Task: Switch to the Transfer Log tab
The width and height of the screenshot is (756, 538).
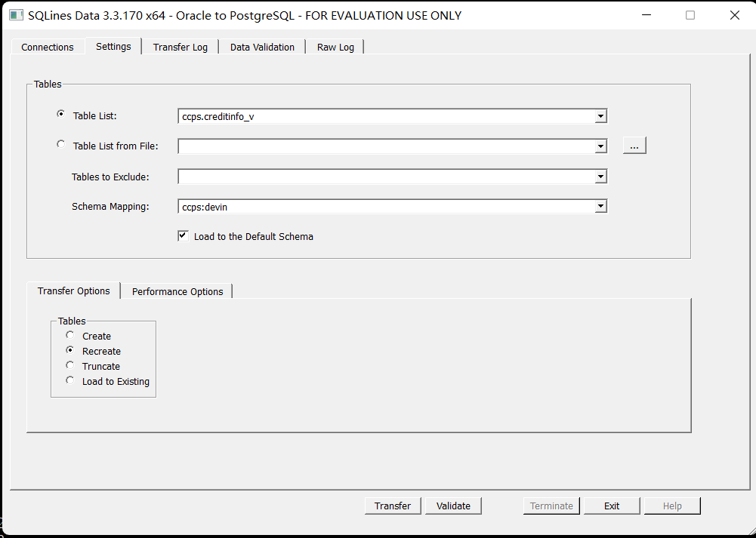Action: (181, 48)
